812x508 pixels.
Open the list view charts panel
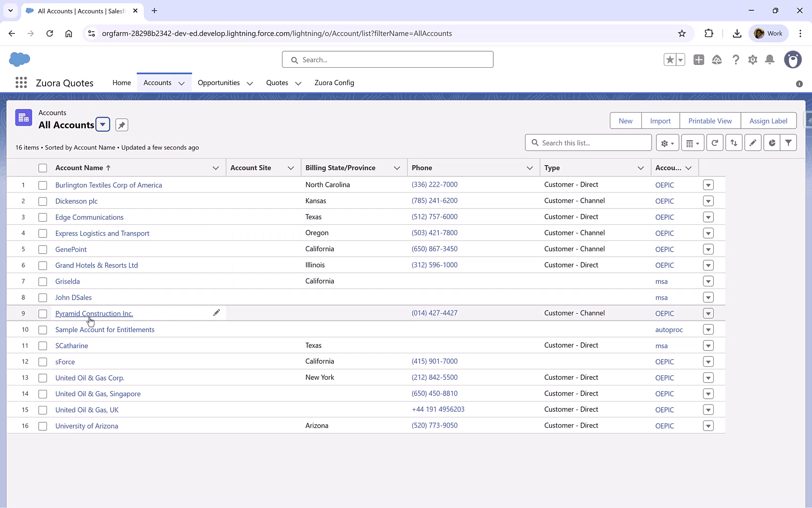(771, 143)
